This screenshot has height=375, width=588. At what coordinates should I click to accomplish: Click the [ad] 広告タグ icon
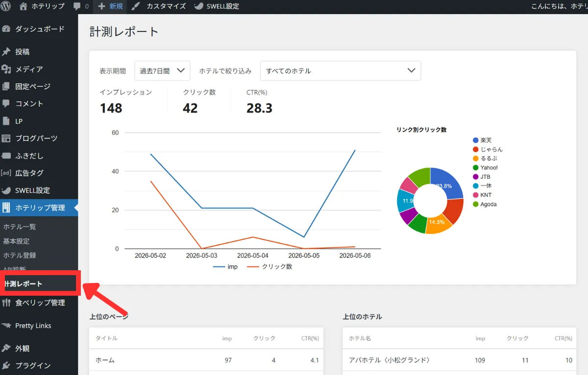(x=6, y=173)
